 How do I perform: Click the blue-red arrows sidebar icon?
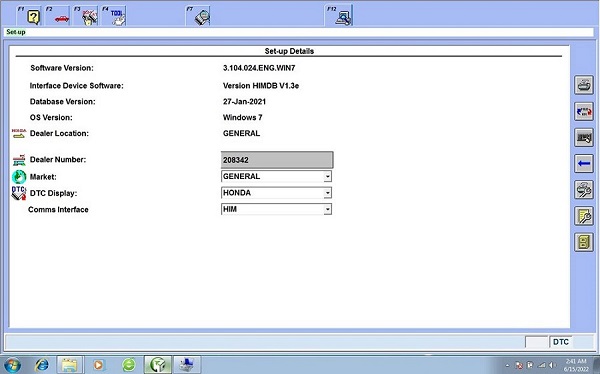[584, 111]
